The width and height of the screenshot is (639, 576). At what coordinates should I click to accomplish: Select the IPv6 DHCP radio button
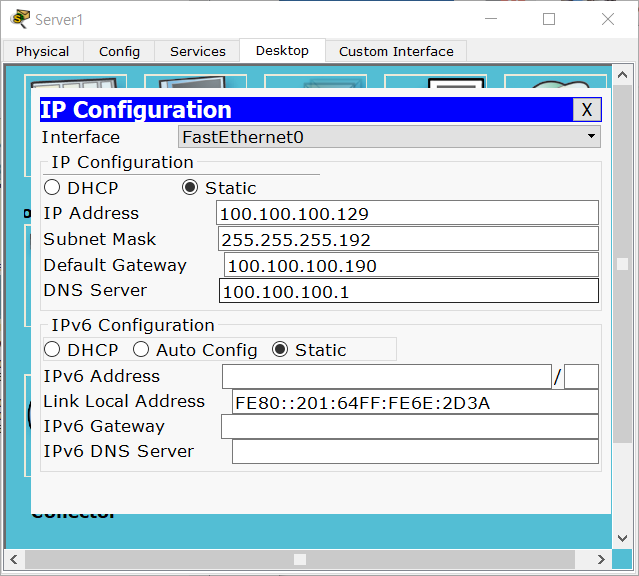tap(52, 349)
